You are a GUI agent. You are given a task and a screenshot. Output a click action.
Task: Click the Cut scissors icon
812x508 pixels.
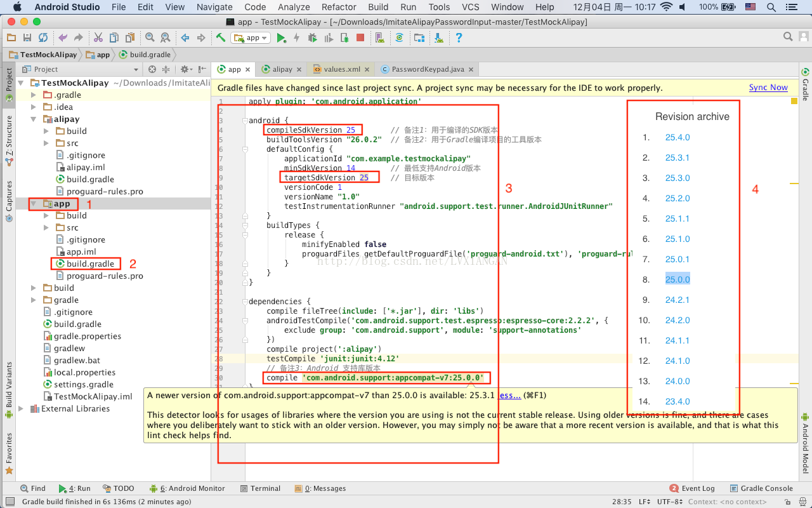click(x=98, y=38)
